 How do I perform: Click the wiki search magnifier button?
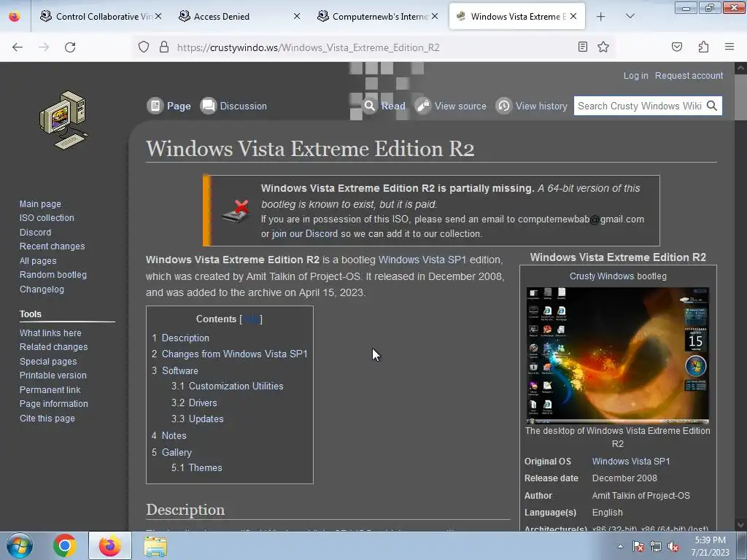click(x=712, y=106)
